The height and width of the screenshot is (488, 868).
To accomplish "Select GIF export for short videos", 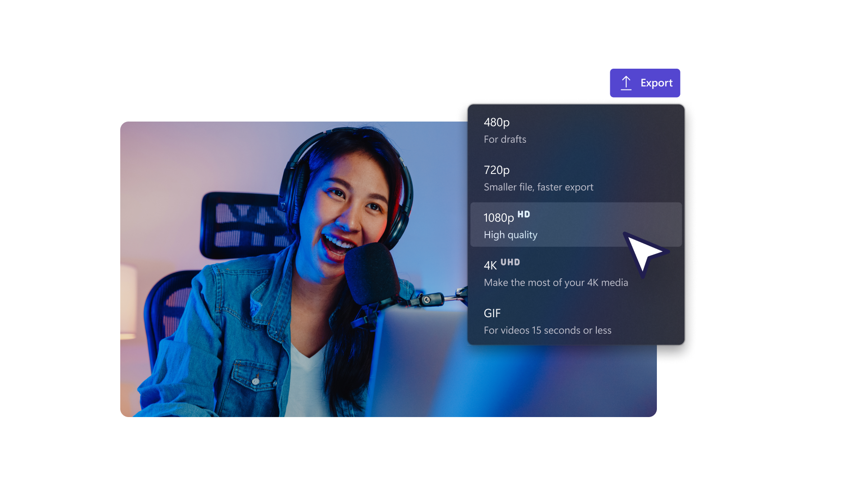I will tap(576, 321).
